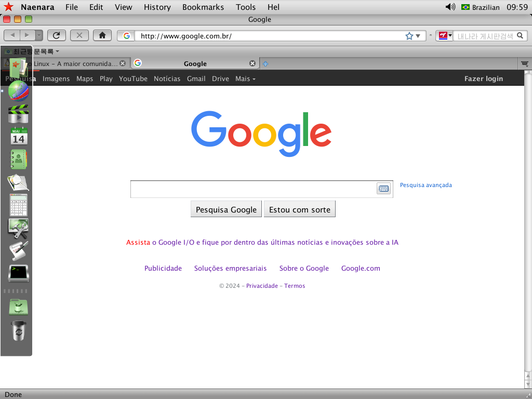532x399 pixels.
Task: Click the 내나라 search input box
Action: tap(485, 36)
